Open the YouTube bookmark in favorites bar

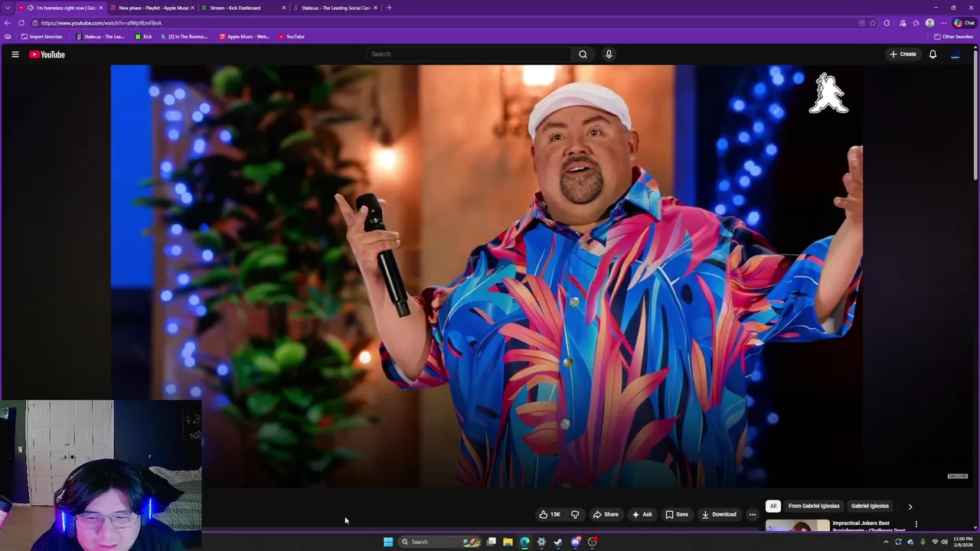(x=292, y=37)
